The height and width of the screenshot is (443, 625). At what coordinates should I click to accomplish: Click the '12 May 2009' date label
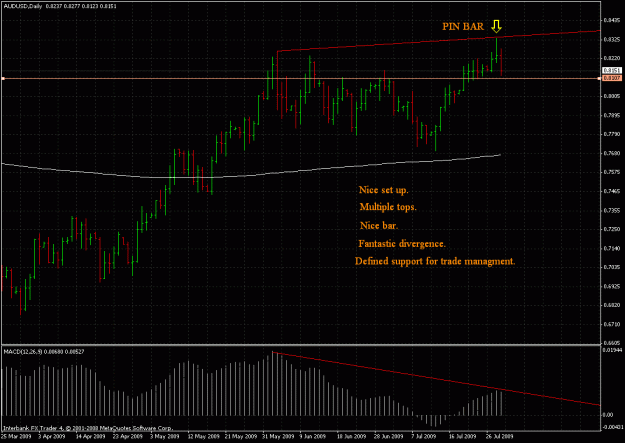point(203,436)
